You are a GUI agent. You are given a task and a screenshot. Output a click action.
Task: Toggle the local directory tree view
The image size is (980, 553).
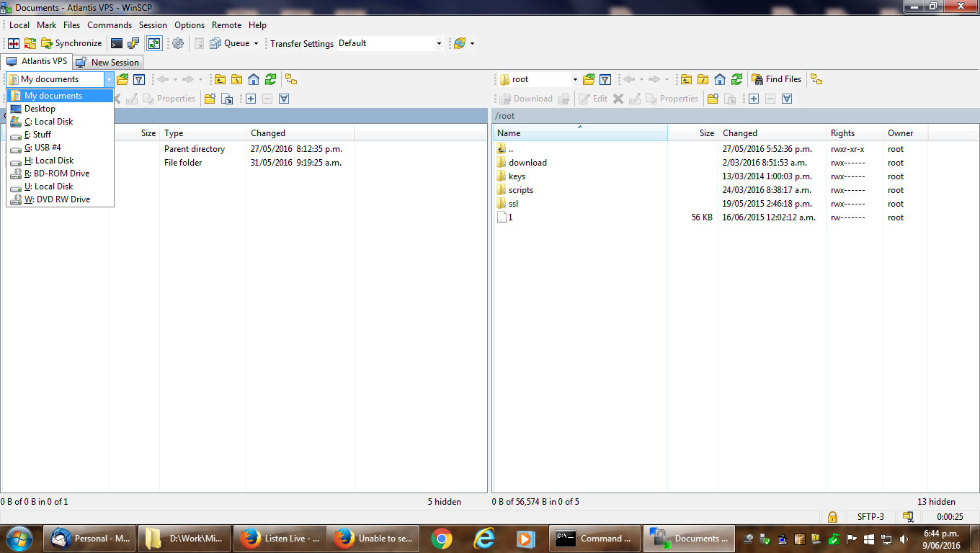point(291,79)
